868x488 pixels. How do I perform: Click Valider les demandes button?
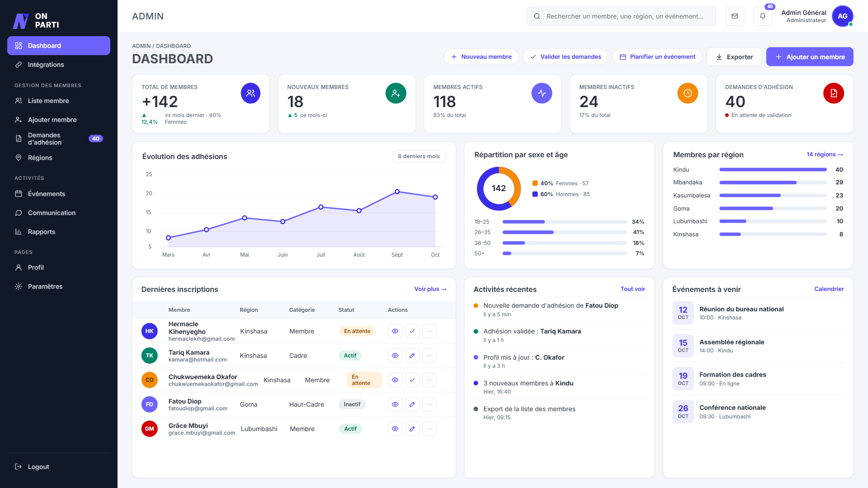click(566, 57)
